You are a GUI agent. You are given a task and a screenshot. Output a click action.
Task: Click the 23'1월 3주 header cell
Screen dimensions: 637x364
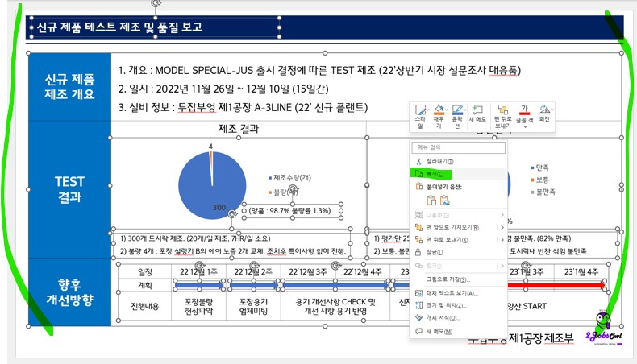(527, 271)
